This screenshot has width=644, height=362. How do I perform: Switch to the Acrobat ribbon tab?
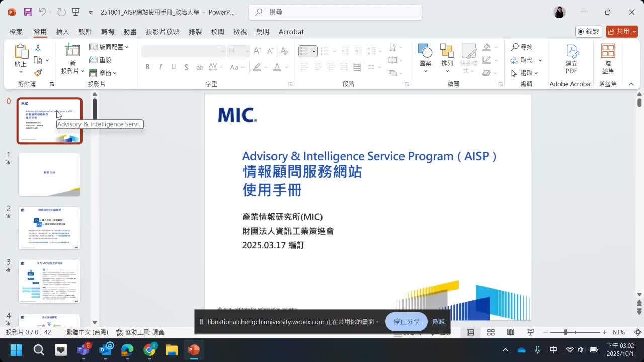(291, 32)
